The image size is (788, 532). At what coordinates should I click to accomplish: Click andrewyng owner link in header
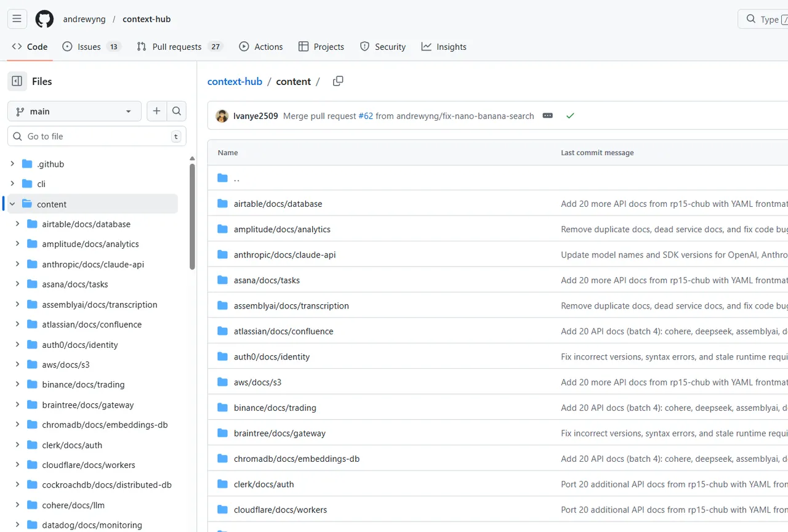(x=84, y=19)
